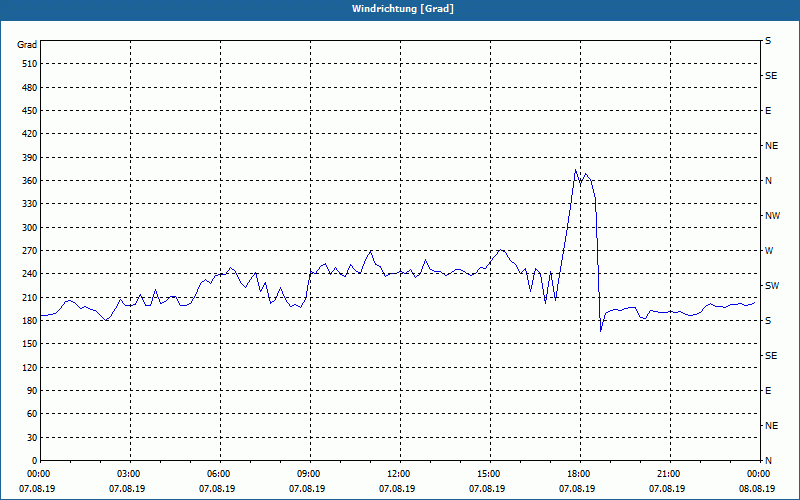Click the 300 left-axis label
The image size is (800, 500).
click(30, 228)
